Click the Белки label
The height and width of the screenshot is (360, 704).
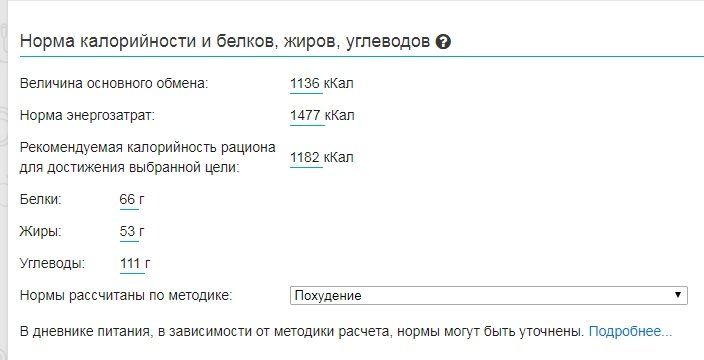[x=41, y=199]
